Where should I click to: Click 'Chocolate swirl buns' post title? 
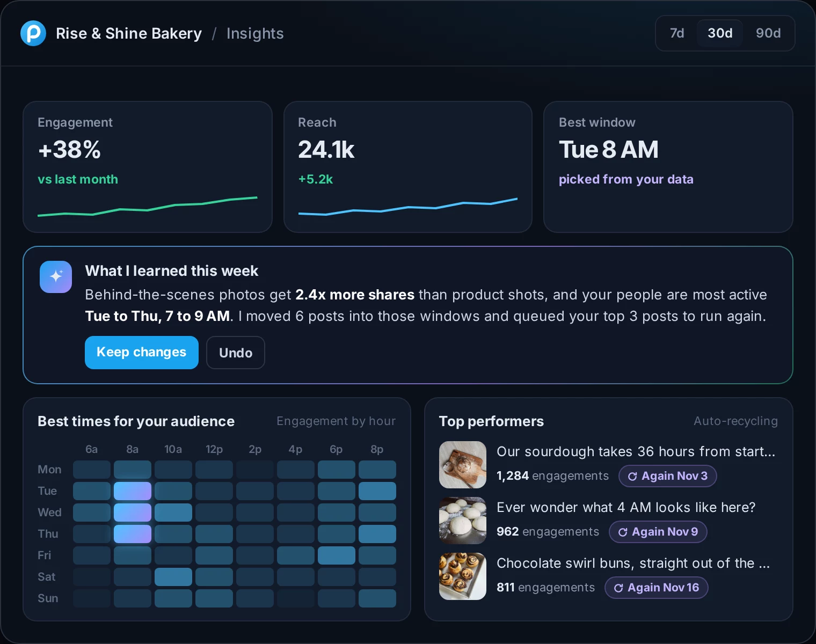pyautogui.click(x=633, y=563)
